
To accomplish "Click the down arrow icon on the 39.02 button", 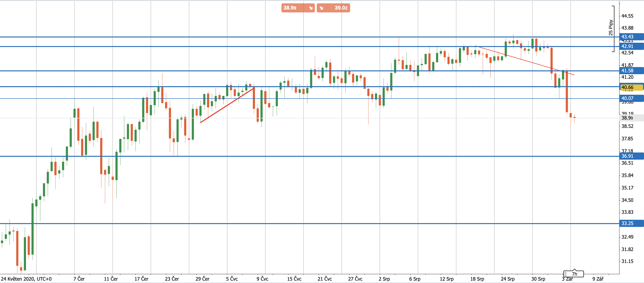I will click(x=321, y=8).
